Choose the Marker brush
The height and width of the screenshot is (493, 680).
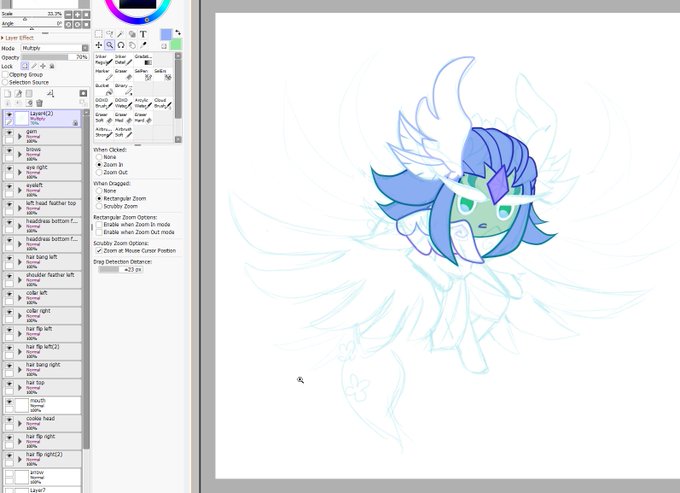tap(104, 75)
